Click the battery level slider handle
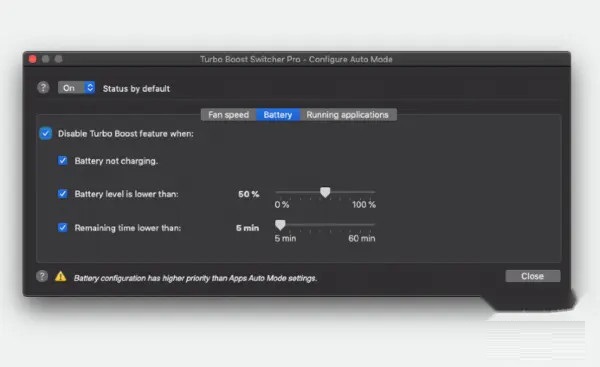This screenshot has height=367, width=600. (x=325, y=192)
